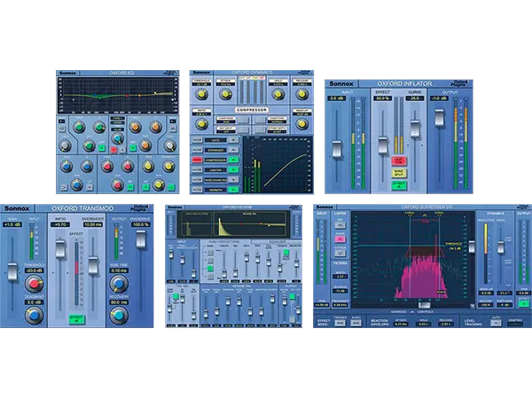
Task: Open the Type selector in Oxford EQ center
Action: point(117,120)
